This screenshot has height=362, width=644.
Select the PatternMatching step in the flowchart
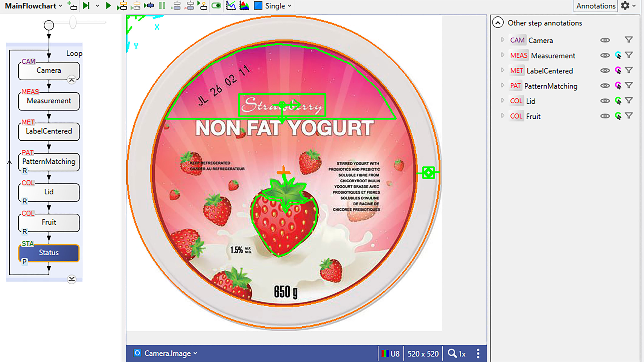(48, 162)
